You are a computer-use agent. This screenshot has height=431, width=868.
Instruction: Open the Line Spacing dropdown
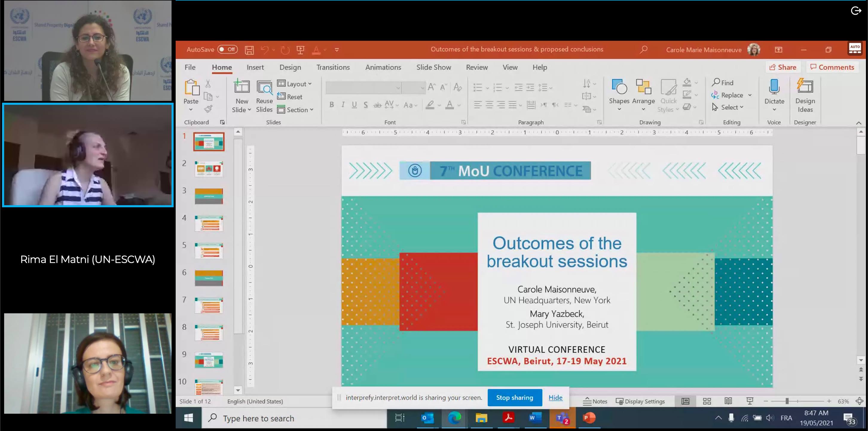(545, 88)
